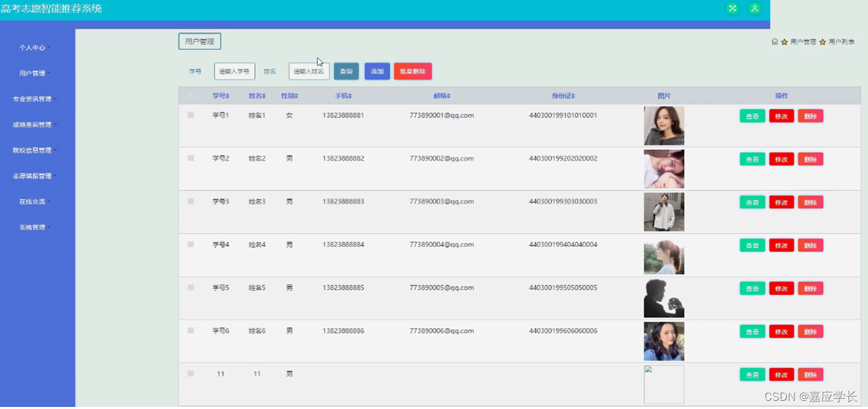The image size is (868, 409).
Task: Check the box for row 学号2
Action: [191, 158]
